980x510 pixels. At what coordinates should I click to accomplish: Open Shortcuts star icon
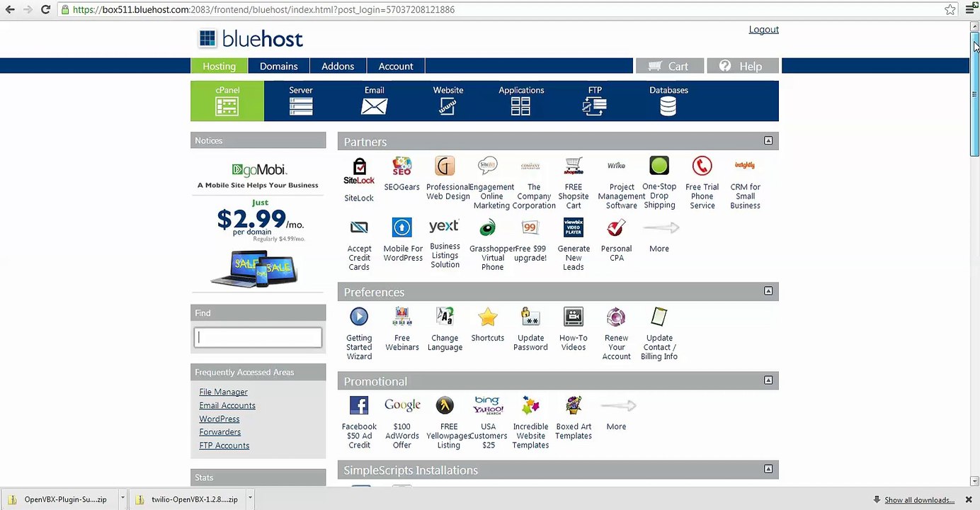(x=488, y=317)
